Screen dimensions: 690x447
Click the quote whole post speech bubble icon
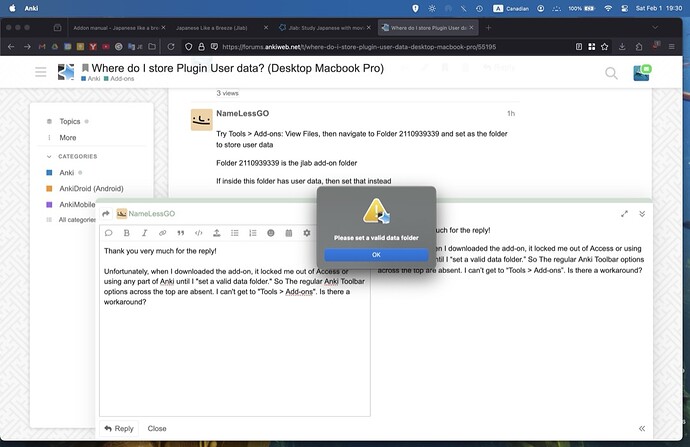[x=108, y=233]
